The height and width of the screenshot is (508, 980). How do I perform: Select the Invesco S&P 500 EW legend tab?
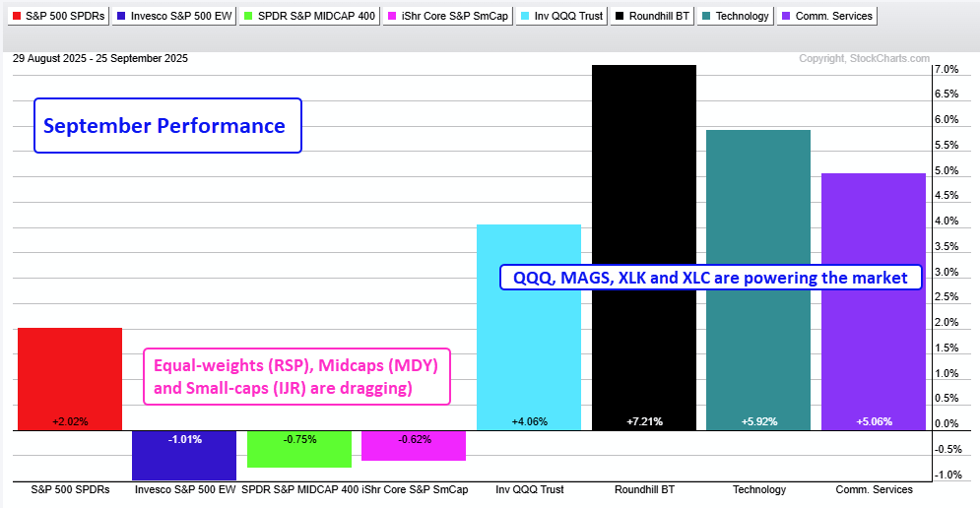pos(177,17)
